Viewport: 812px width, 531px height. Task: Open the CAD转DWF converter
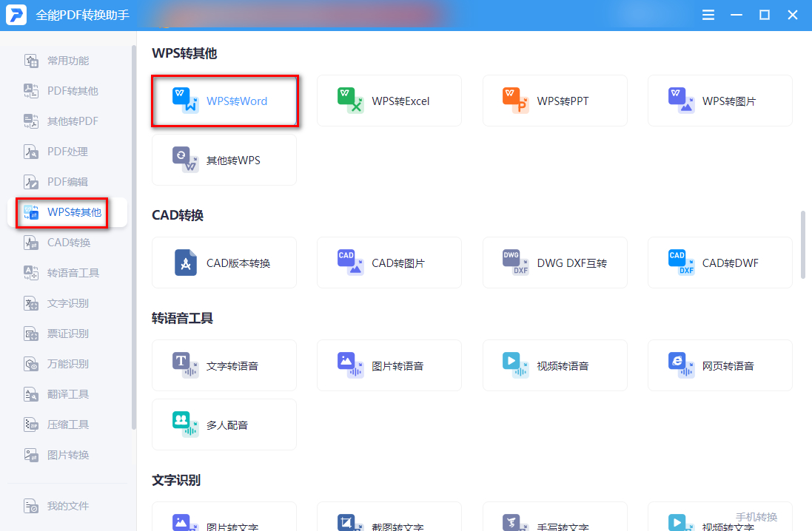click(x=719, y=263)
